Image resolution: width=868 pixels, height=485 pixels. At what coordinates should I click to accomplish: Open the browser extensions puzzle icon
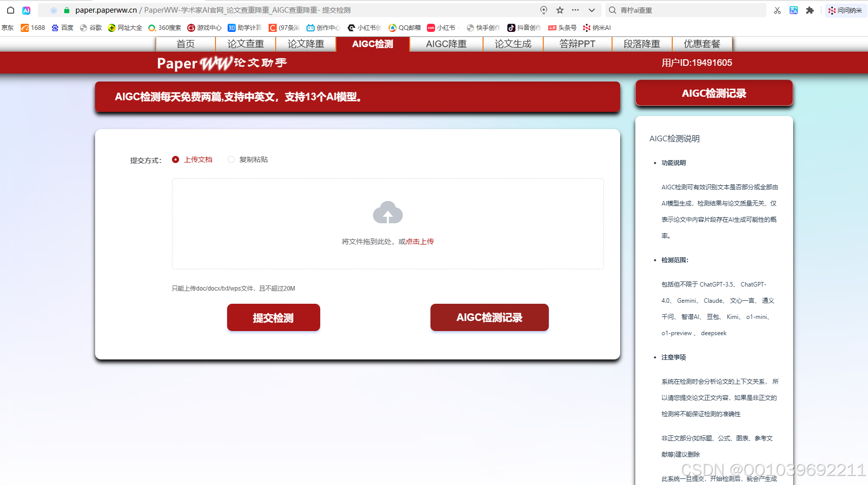(810, 10)
